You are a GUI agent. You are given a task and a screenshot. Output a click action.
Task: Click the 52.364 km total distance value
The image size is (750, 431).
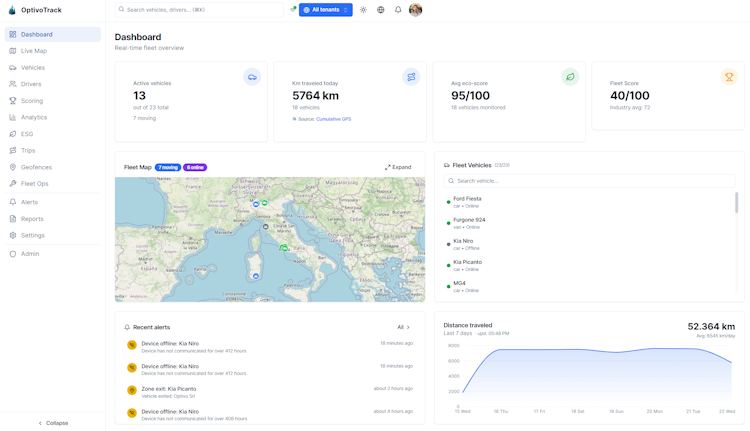[711, 327]
